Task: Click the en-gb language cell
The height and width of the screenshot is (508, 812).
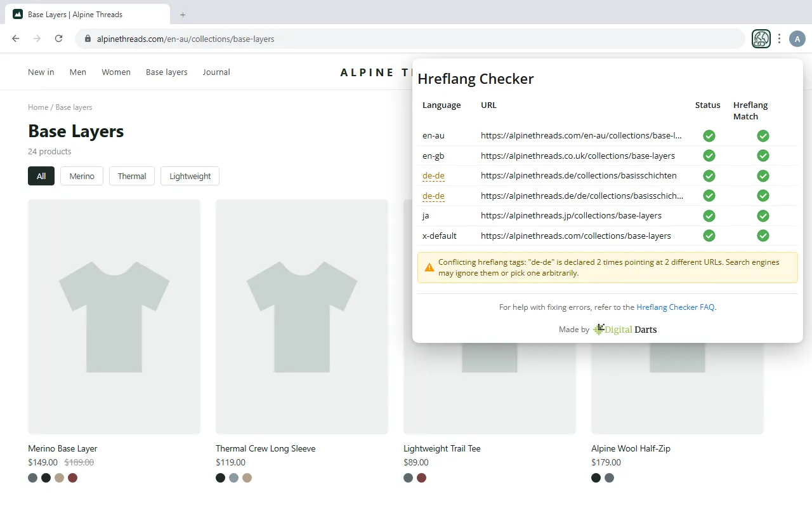Action: tap(433, 156)
